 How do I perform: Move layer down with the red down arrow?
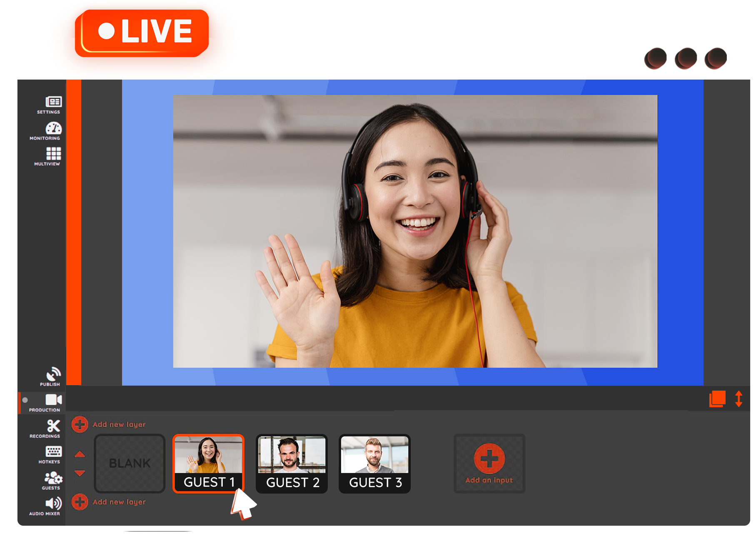[x=80, y=473]
